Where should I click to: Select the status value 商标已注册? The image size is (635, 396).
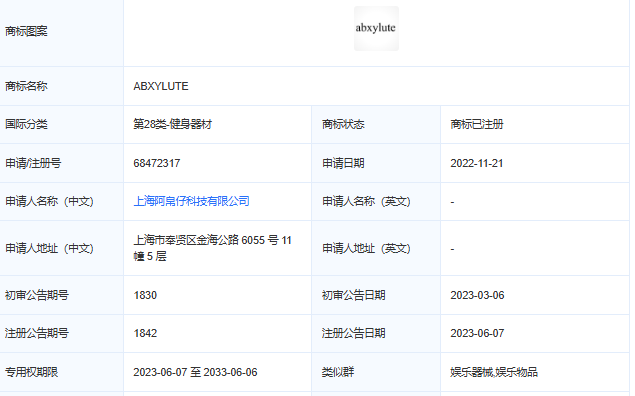tap(477, 124)
